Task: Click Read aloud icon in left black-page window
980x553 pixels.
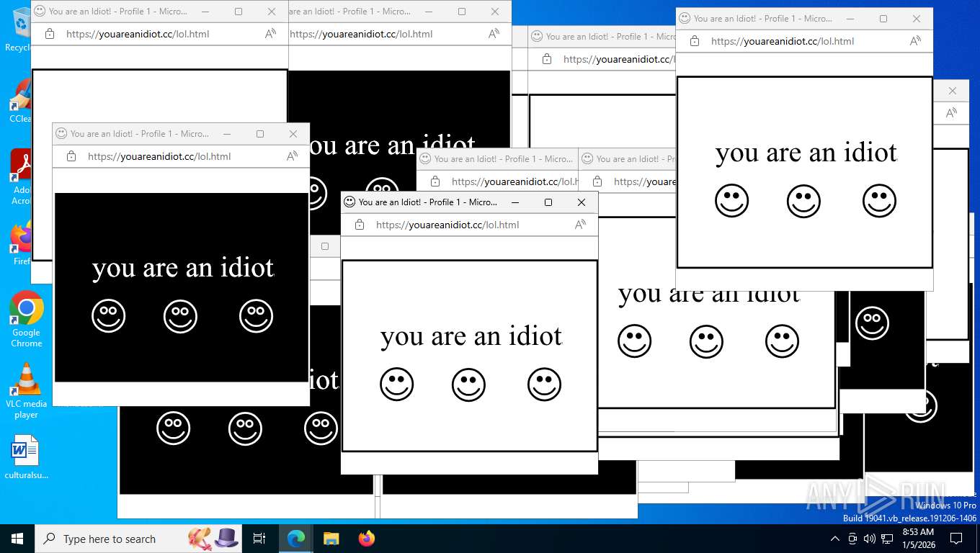Action: [292, 156]
